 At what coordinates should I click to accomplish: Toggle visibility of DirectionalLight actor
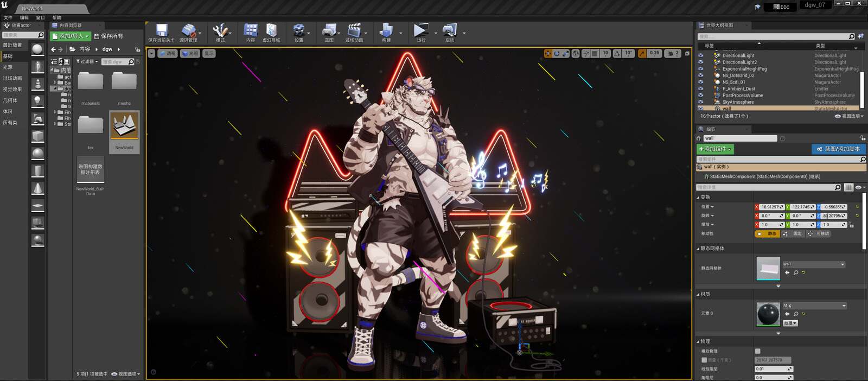pyautogui.click(x=700, y=55)
